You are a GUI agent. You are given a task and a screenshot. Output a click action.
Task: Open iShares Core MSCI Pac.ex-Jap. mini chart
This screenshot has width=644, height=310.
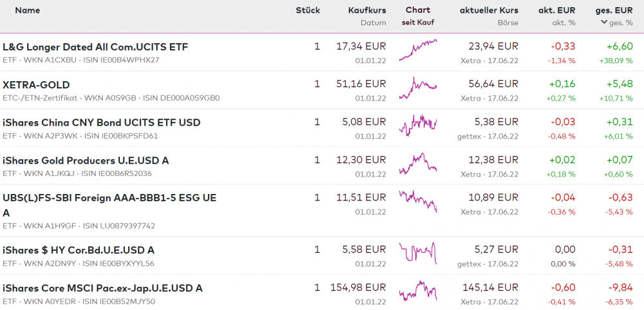[x=418, y=291]
